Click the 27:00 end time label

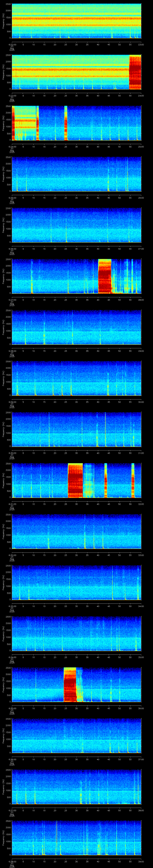click(141, 249)
